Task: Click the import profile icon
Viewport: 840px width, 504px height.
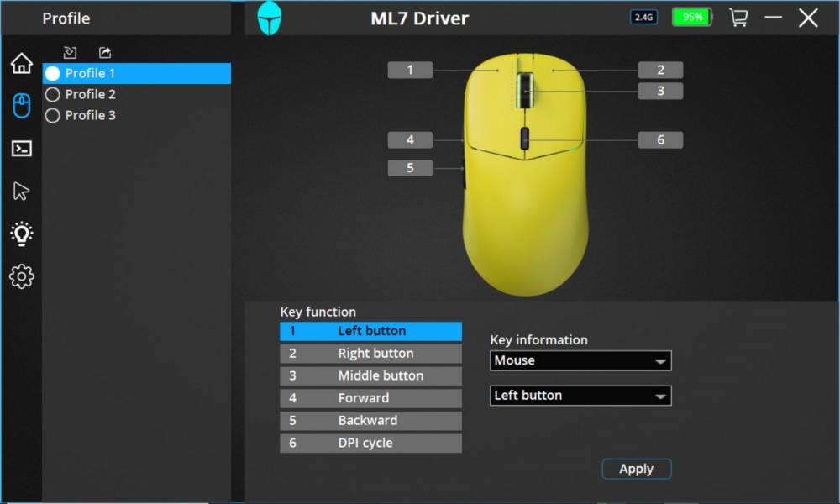Action: pos(71,52)
